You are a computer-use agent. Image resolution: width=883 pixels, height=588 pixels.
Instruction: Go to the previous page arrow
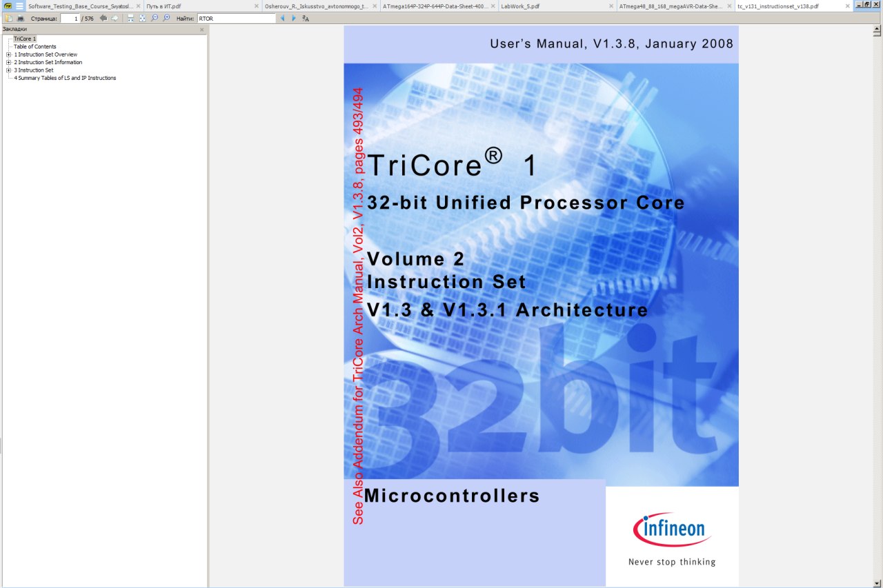click(103, 19)
